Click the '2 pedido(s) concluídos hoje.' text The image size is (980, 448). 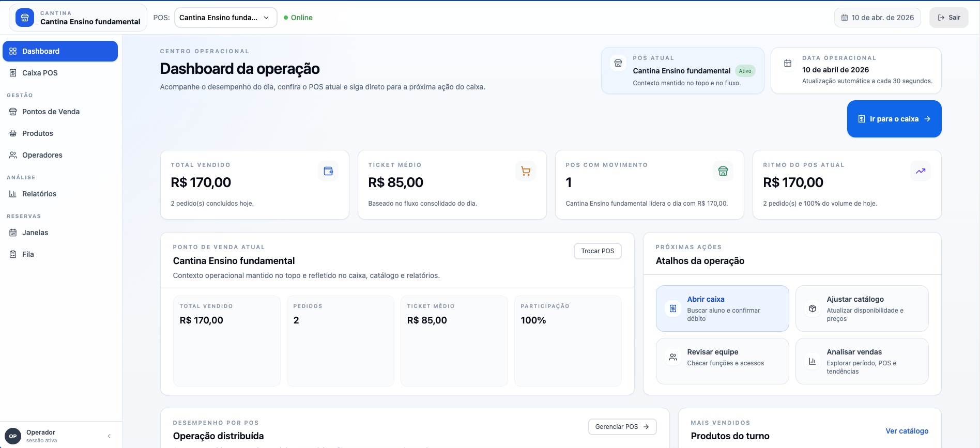pyautogui.click(x=212, y=204)
